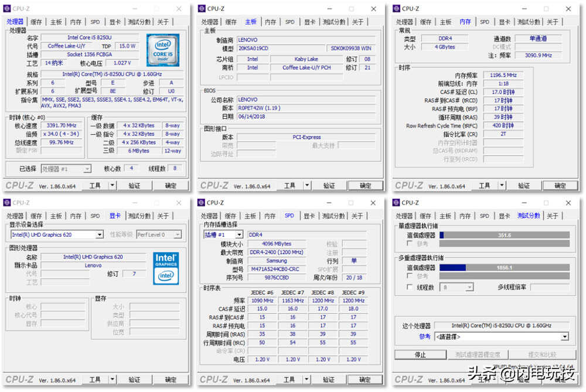The width and height of the screenshot is (586, 392).
Task: Click 提交和比较 button
Action: [x=542, y=354]
